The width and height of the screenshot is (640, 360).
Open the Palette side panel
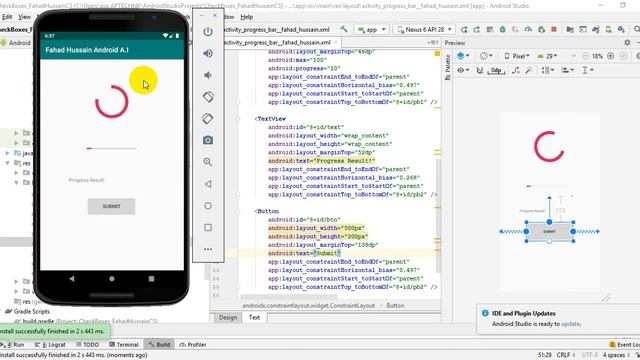point(447,67)
